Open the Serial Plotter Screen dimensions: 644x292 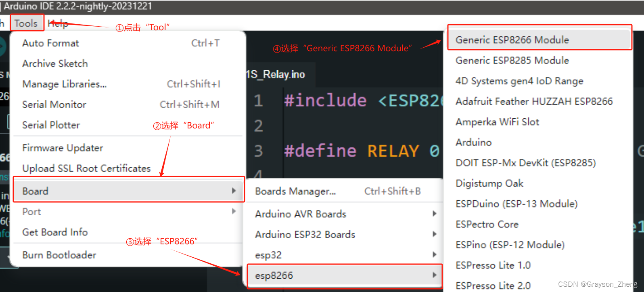(128, 125)
